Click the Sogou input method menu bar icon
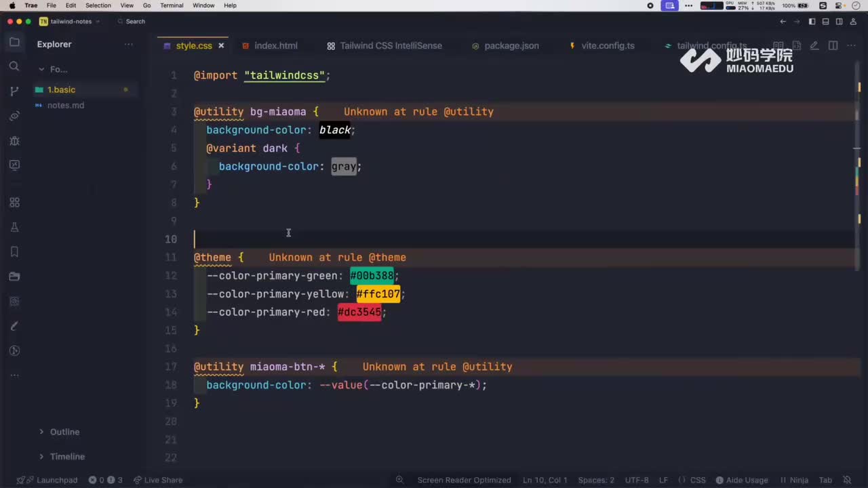Screen dimensions: 868x488 (823, 5)
